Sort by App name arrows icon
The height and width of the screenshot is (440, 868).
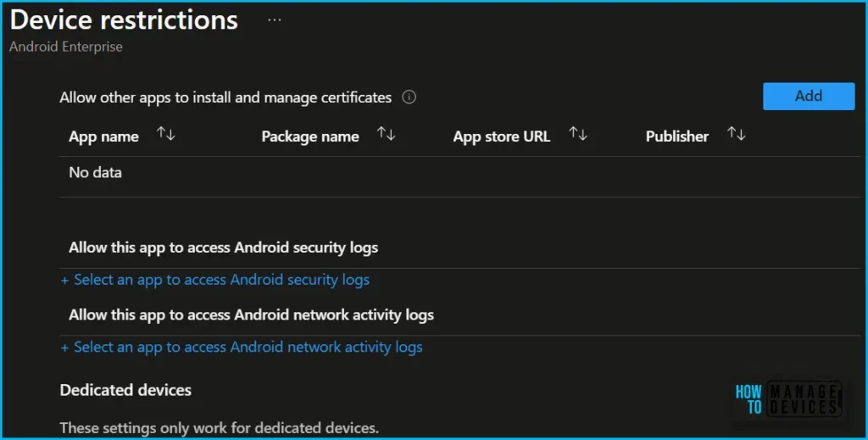click(x=166, y=134)
